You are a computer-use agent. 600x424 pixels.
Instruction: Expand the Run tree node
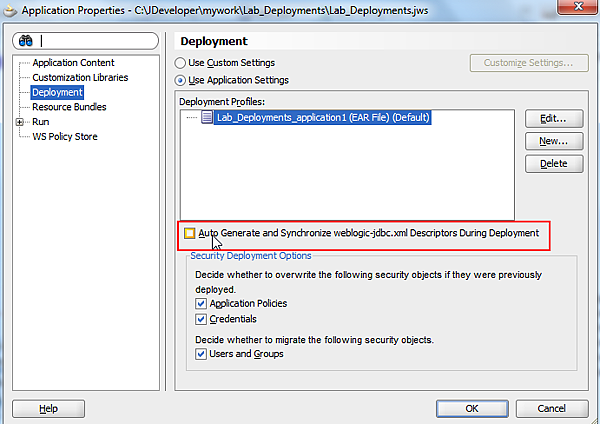click(20, 122)
